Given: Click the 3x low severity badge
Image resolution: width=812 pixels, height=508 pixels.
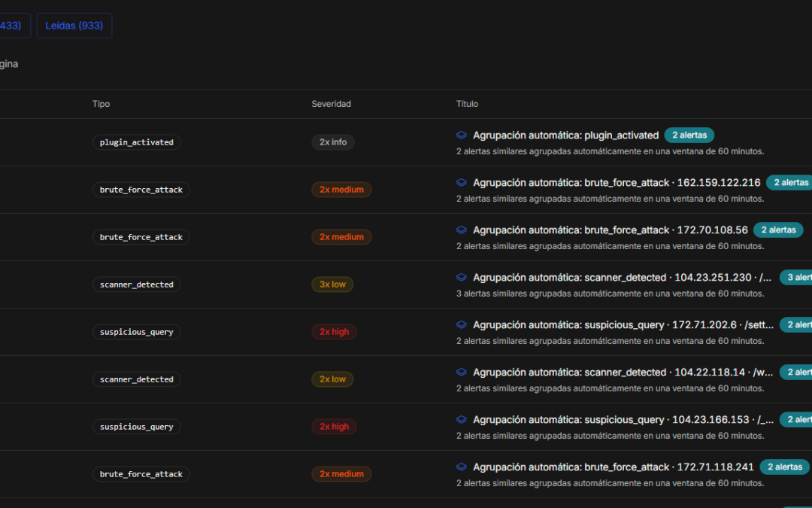Looking at the screenshot, I should click(x=332, y=284).
